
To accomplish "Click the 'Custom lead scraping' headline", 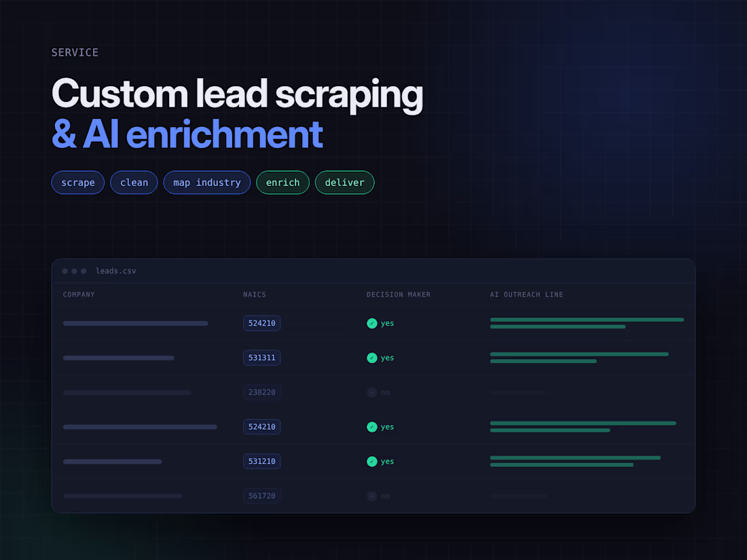I will [237, 94].
